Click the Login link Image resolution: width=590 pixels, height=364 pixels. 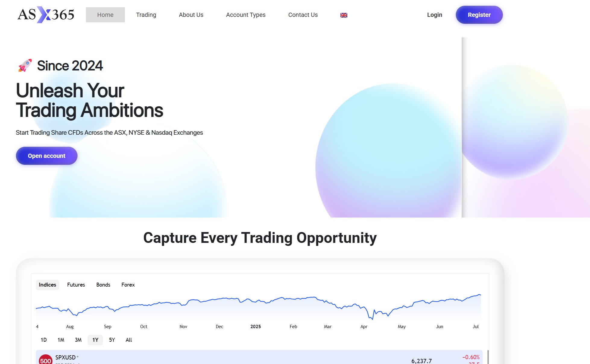pyautogui.click(x=434, y=15)
